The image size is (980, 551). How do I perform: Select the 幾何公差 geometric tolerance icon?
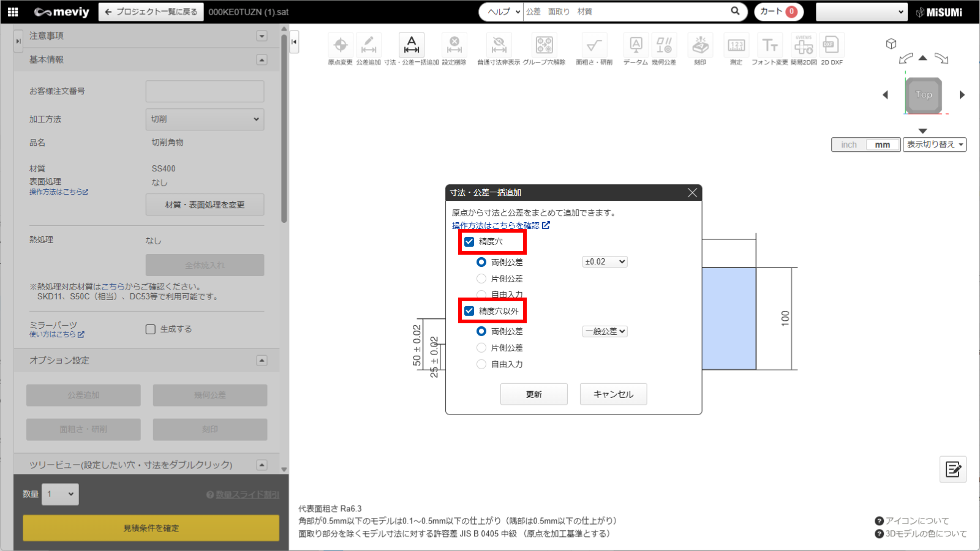click(x=664, y=46)
